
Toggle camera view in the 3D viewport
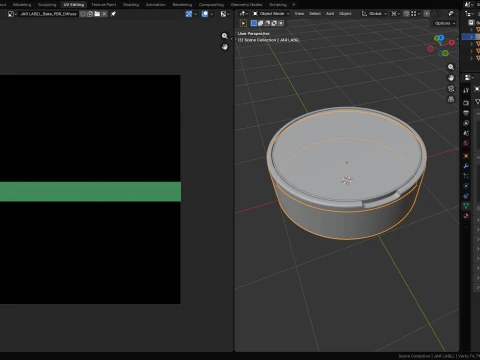pyautogui.click(x=451, y=89)
